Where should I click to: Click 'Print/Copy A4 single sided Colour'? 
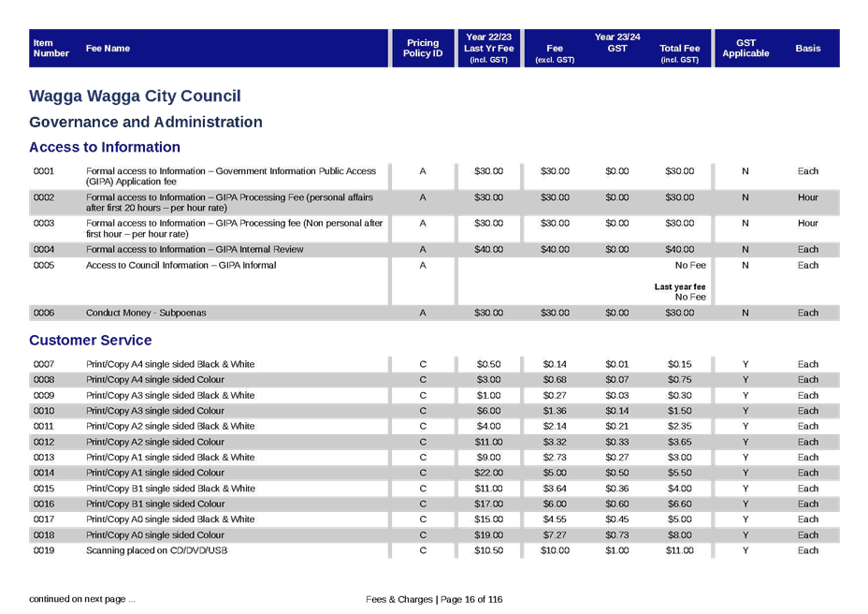click(155, 380)
